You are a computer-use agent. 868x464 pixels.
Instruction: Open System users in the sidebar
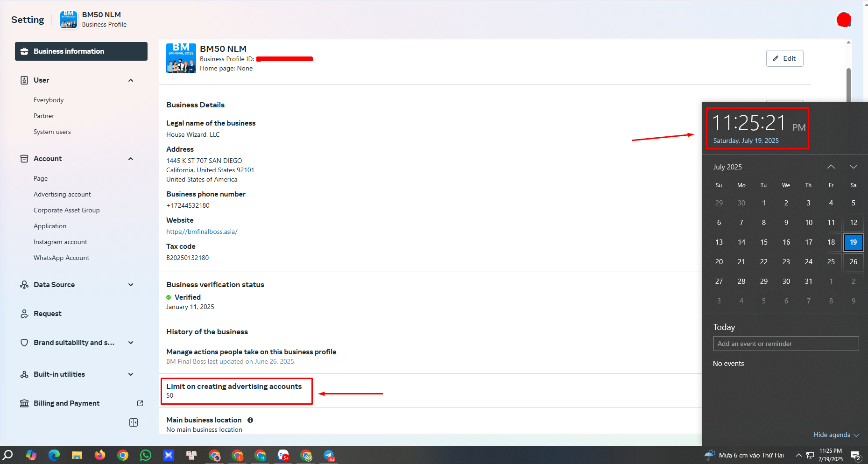click(52, 132)
